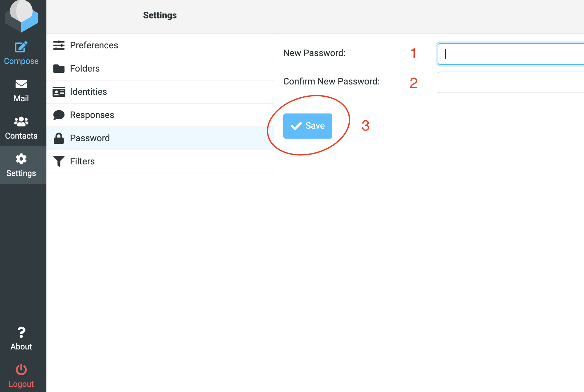
Task: Click the Identities card icon
Action: [59, 92]
